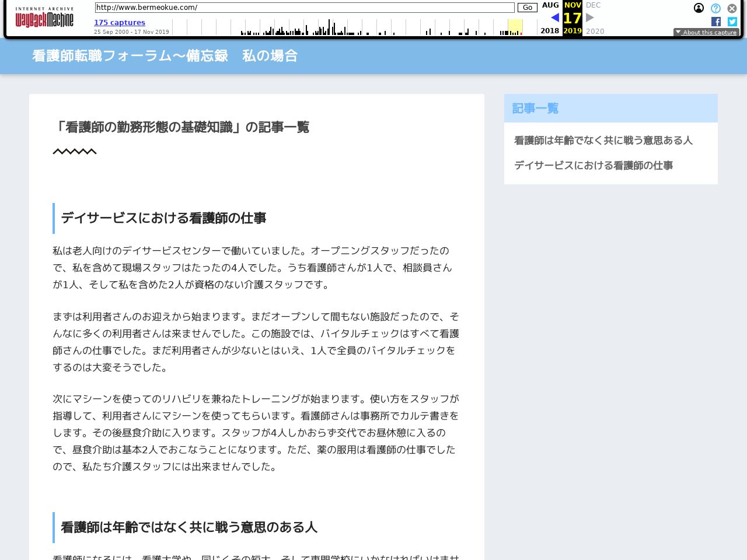Screen dimensions: 747x560
Task: Click the Go button
Action: [x=527, y=8]
